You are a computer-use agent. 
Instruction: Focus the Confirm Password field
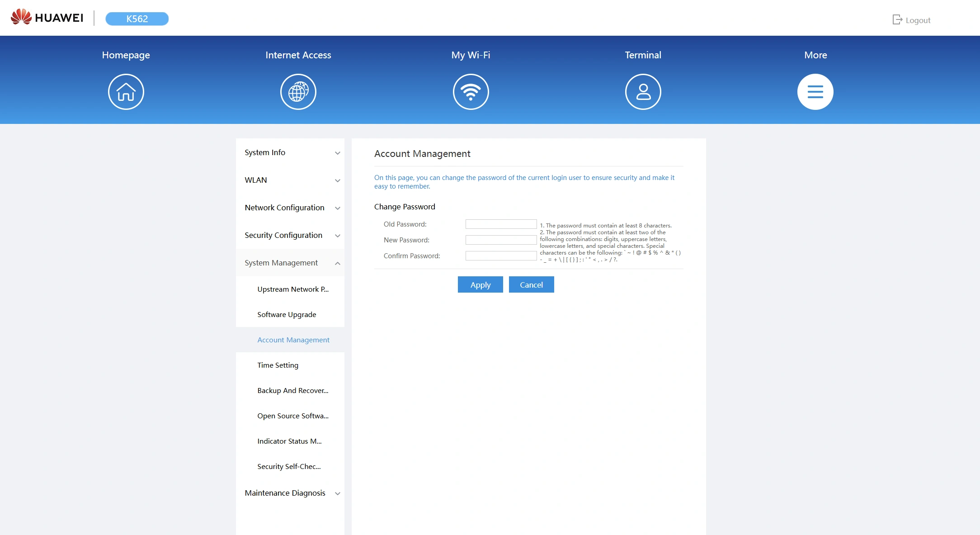point(501,256)
